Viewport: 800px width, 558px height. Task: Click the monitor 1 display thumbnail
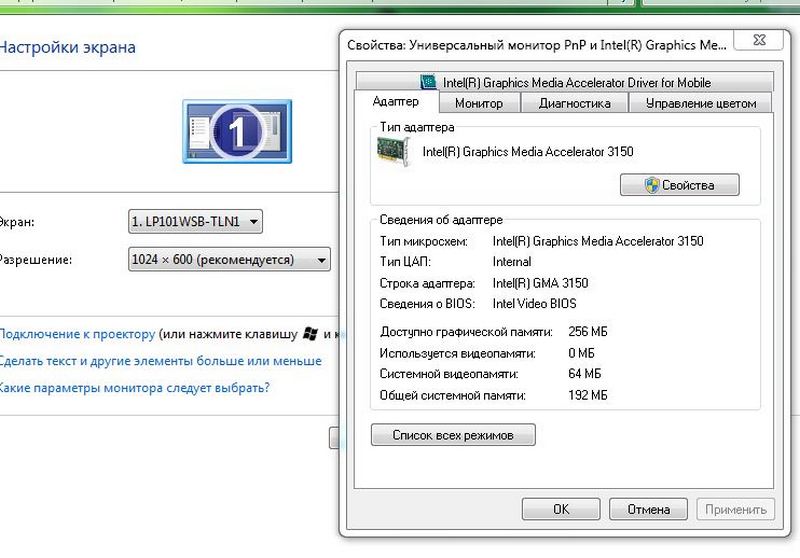(237, 131)
